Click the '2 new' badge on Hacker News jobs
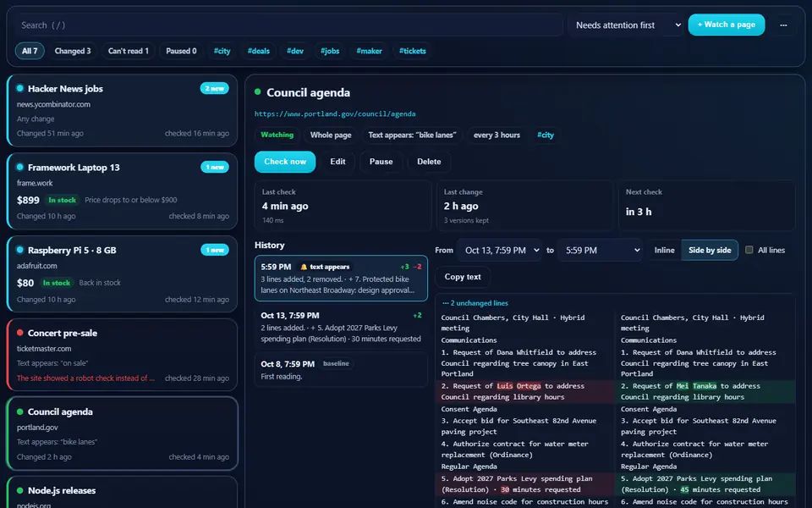This screenshot has height=508, width=812. point(214,88)
